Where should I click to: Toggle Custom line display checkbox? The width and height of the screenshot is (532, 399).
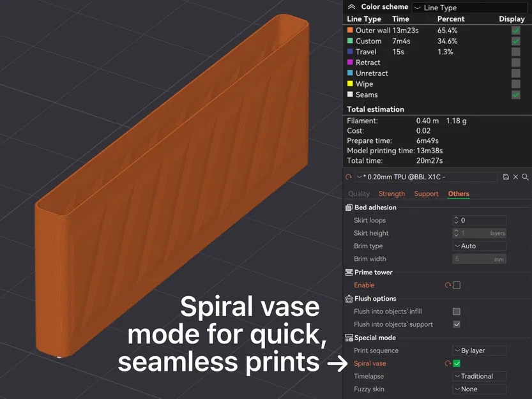click(516, 41)
